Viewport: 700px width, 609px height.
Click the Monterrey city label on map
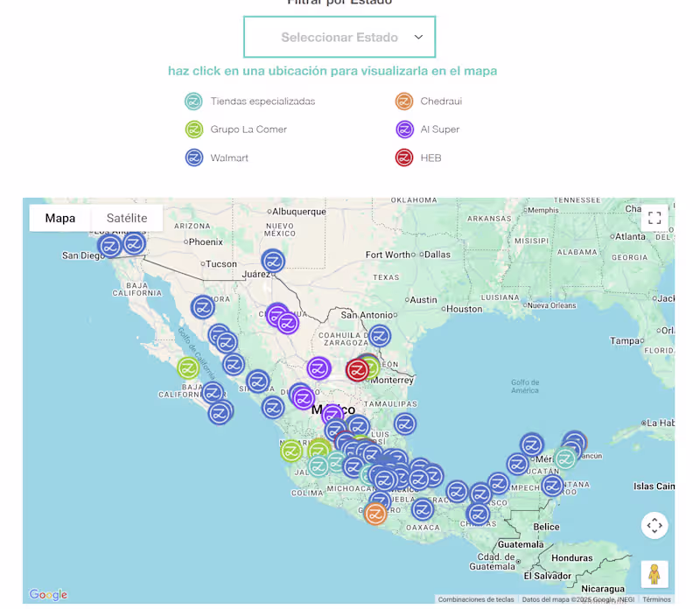pos(392,380)
